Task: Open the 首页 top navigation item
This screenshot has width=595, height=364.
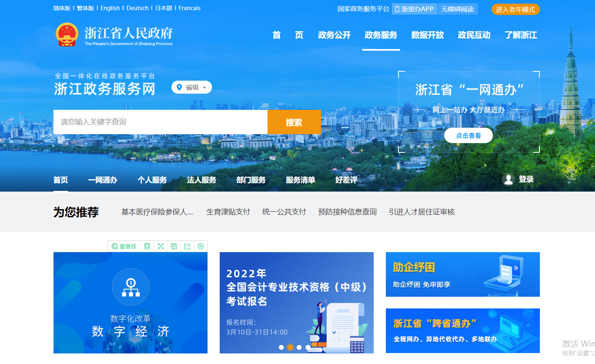Action: click(288, 35)
